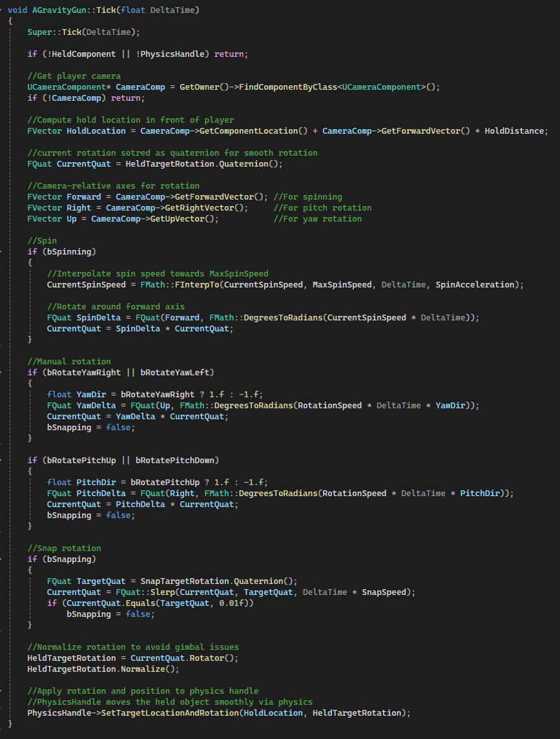Image resolution: width=560 pixels, height=739 pixels.
Task: Collapse the if (bSpinning) block
Action: click(x=3, y=251)
